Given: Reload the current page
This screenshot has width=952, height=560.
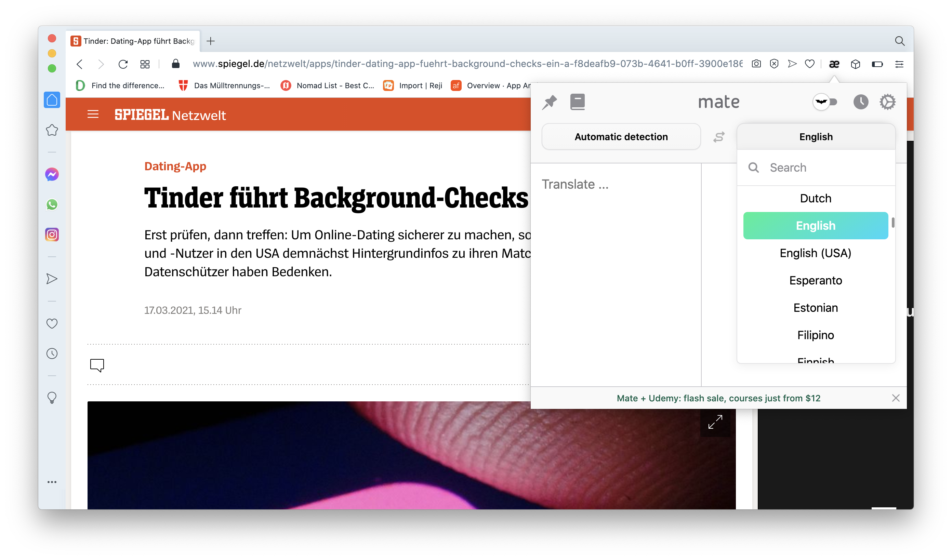Looking at the screenshot, I should (x=123, y=64).
